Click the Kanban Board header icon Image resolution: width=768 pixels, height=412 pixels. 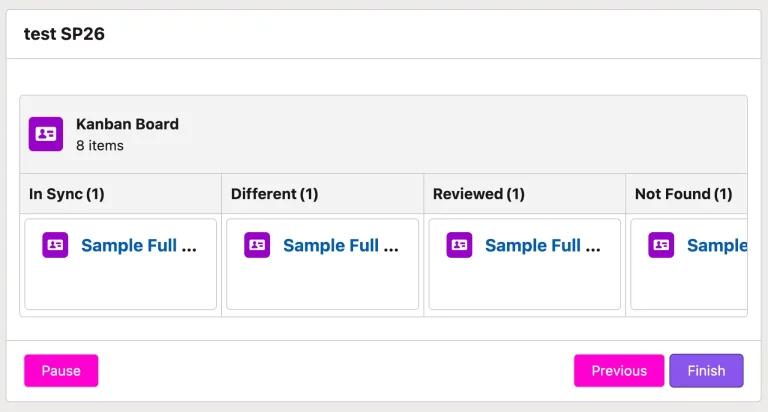46,134
